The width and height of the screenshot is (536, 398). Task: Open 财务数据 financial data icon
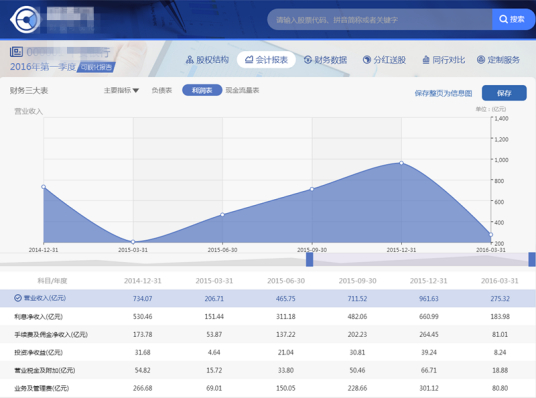click(308, 60)
